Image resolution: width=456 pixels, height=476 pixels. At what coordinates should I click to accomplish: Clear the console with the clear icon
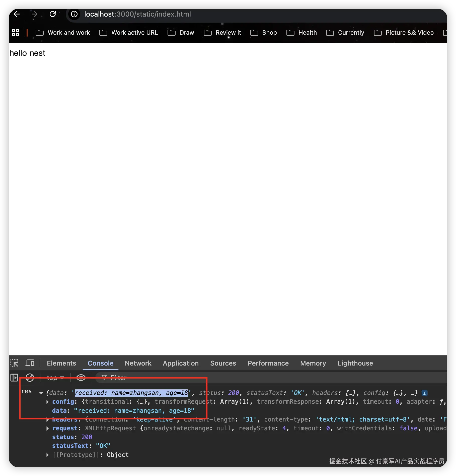point(30,378)
